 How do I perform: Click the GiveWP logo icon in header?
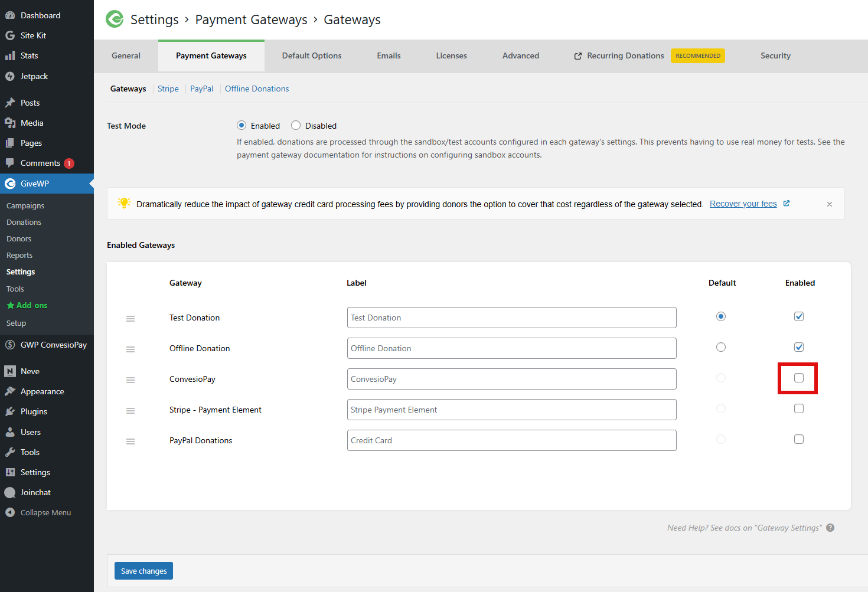click(115, 19)
